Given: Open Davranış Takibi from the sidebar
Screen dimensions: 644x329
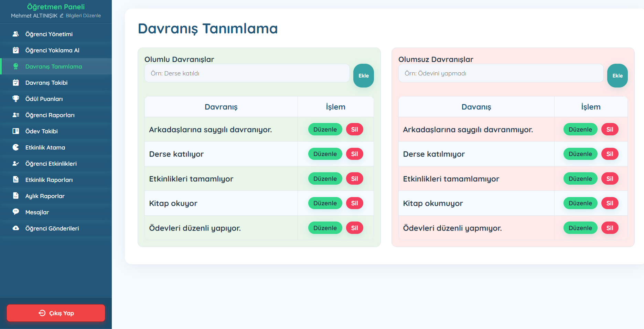Looking at the screenshot, I should click(x=46, y=83).
